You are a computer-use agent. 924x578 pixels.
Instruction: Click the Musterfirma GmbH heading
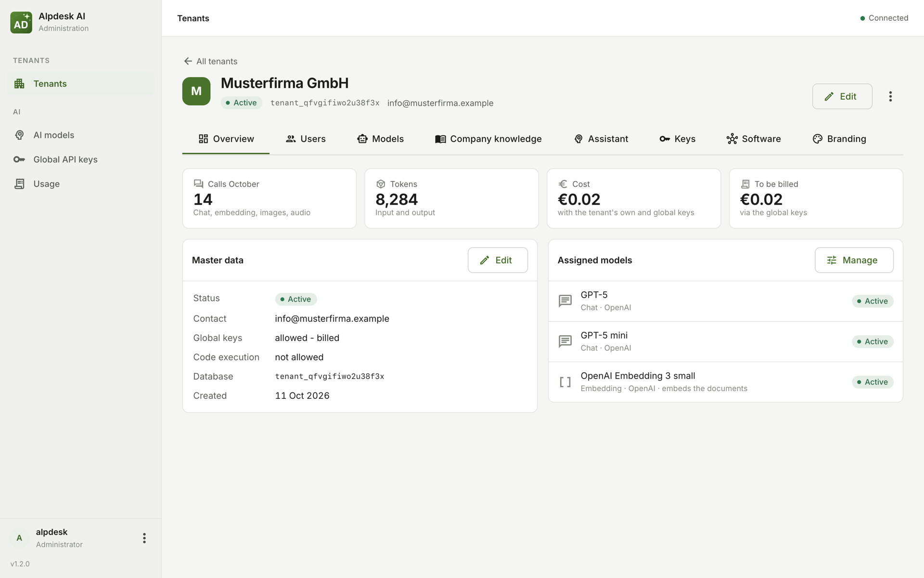point(284,83)
